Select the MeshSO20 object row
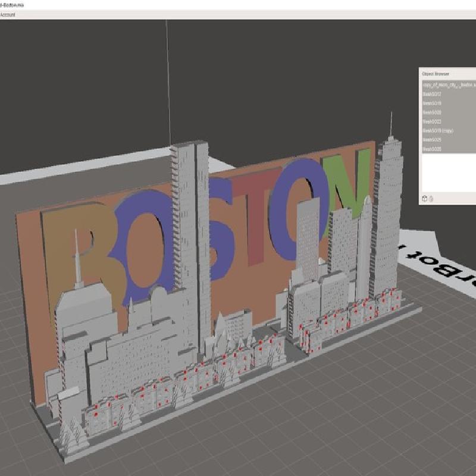This screenshot has width=476, height=476. coord(449,112)
